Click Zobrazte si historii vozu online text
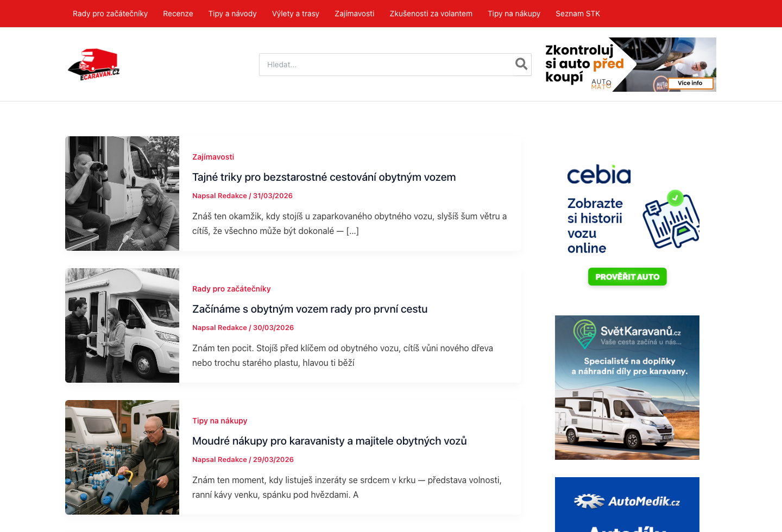The width and height of the screenshot is (782, 532). 595,225
